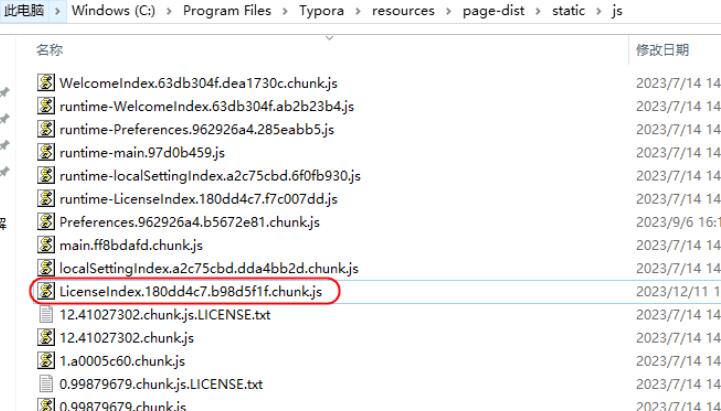Select file name runtime-Preferences.962926a4.285eabb5.js
The height and width of the screenshot is (411, 721).
pos(196,130)
